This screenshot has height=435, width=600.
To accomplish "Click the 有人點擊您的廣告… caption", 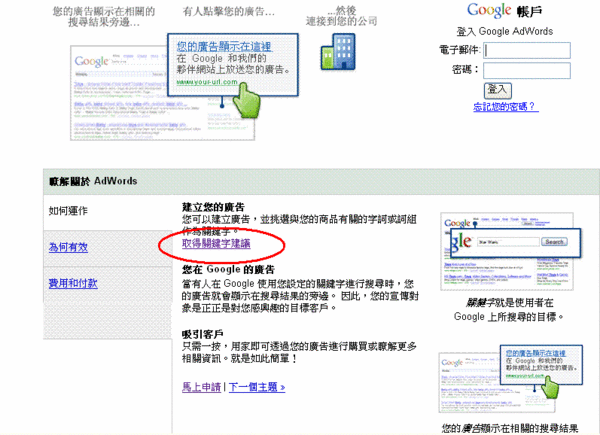I will [x=229, y=12].
